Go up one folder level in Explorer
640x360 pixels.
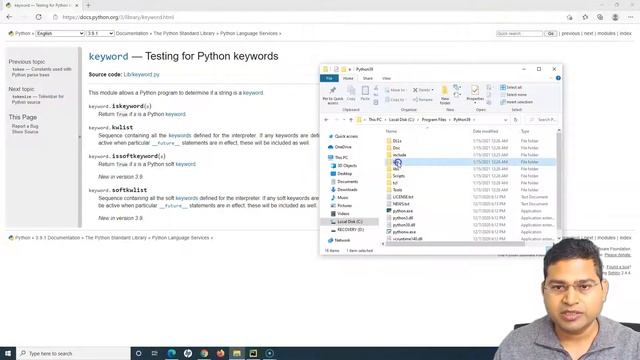click(351, 120)
